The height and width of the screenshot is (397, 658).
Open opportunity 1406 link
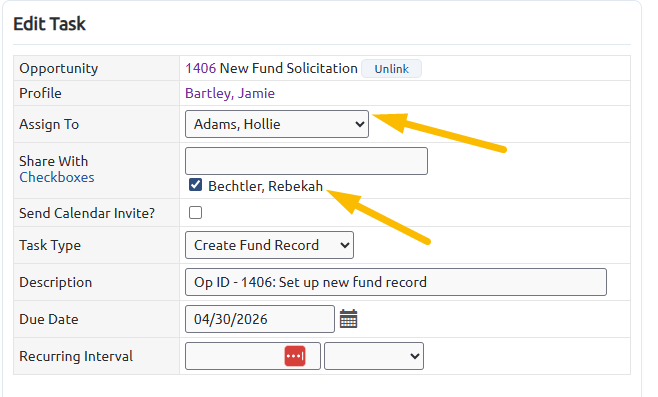201,68
